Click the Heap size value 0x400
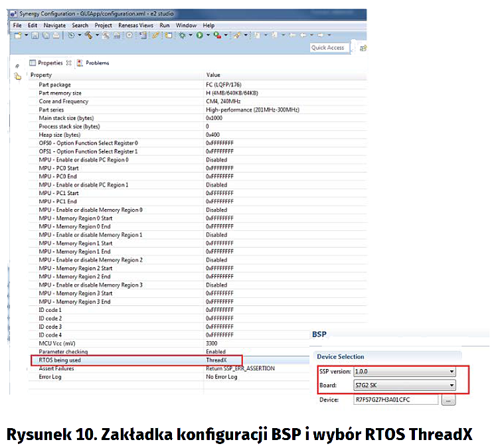This screenshot has width=494, height=448. coord(213,135)
